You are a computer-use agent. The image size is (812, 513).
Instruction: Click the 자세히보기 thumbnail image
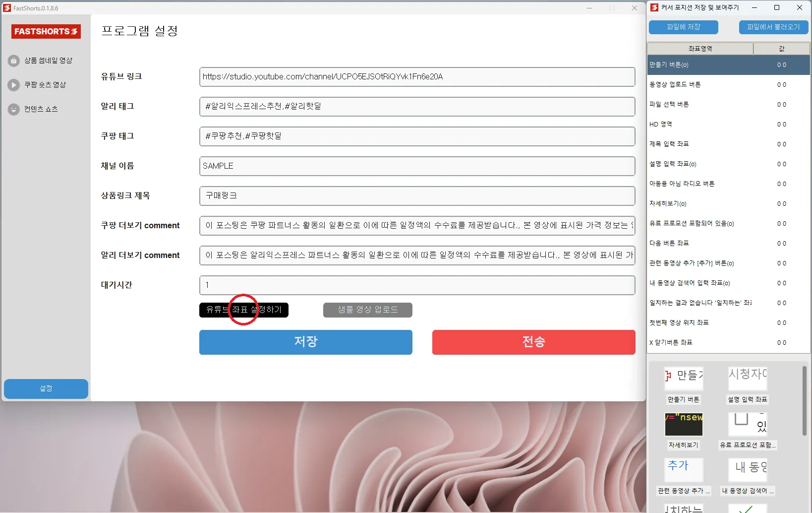click(x=684, y=424)
